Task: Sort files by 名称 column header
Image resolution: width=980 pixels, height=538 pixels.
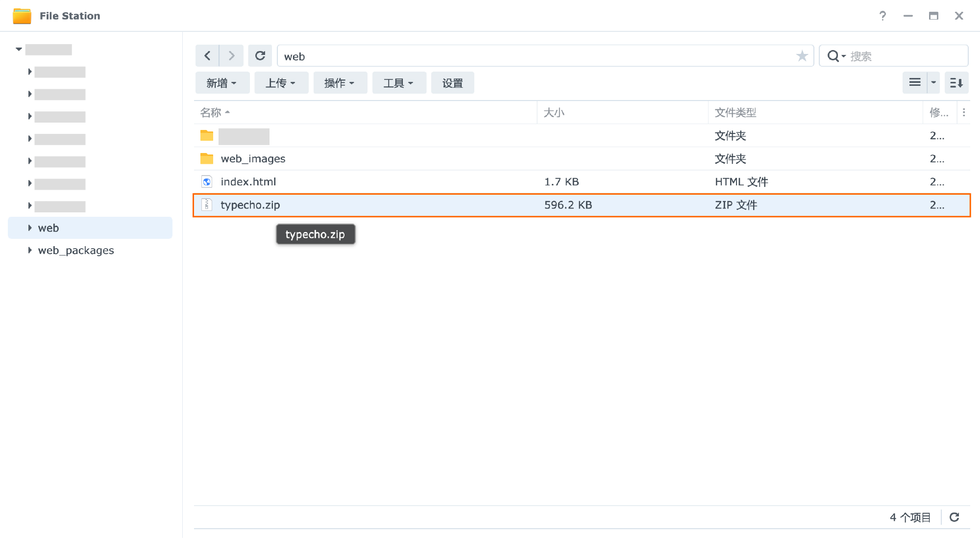Action: 211,112
